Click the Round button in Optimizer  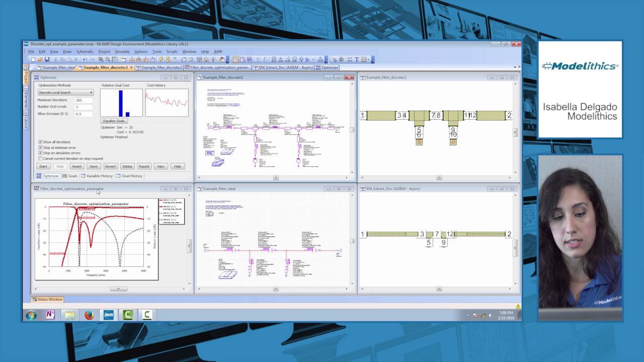tap(144, 166)
